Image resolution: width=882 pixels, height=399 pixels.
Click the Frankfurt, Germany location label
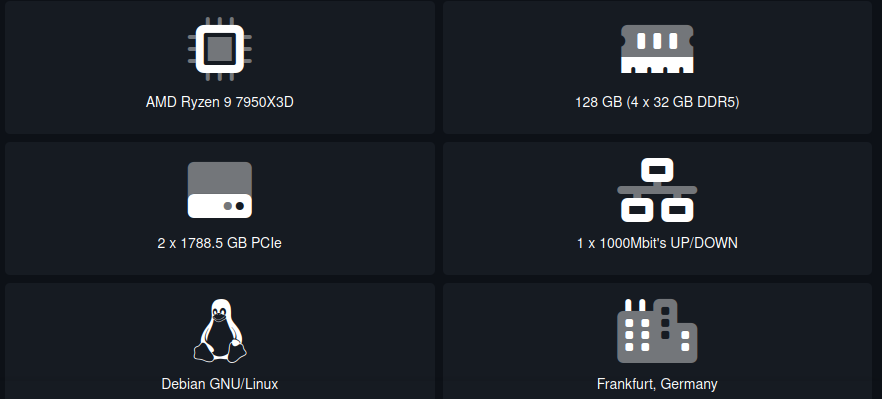[657, 384]
